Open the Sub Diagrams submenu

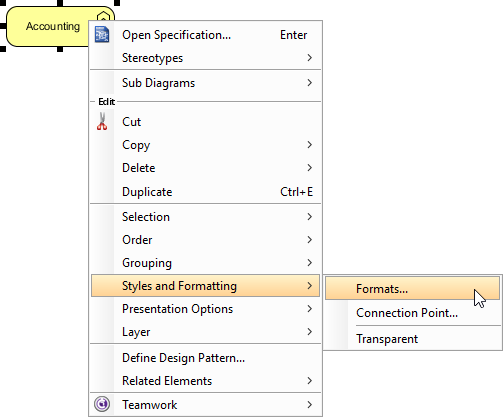click(x=205, y=83)
